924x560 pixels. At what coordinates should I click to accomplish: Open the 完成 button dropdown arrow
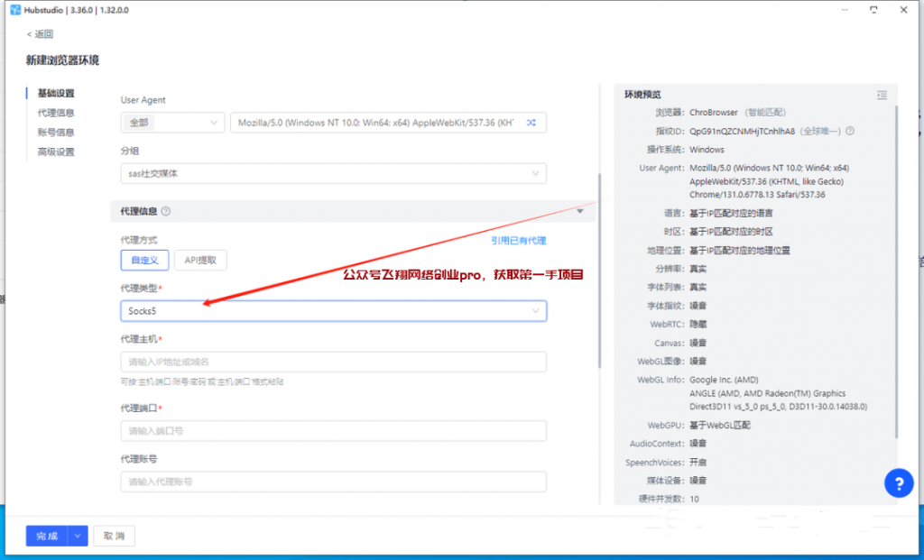pos(77,536)
